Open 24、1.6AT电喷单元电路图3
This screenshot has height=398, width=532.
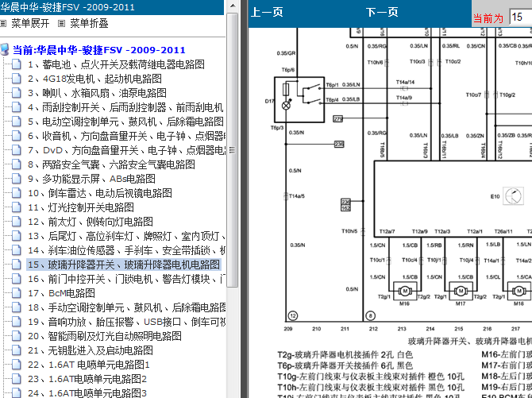(87, 393)
